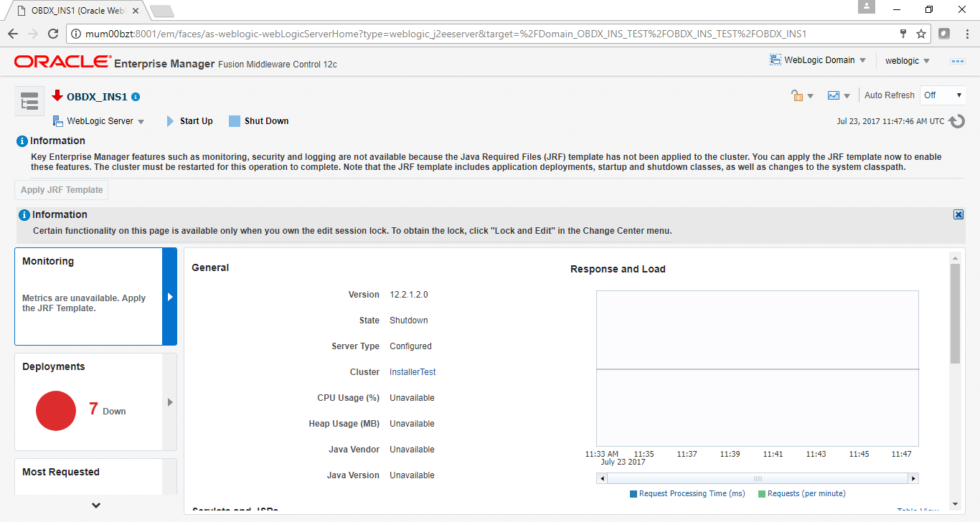Open the Change Center dropdown arrow
The width and height of the screenshot is (980, 522).
click(811, 96)
